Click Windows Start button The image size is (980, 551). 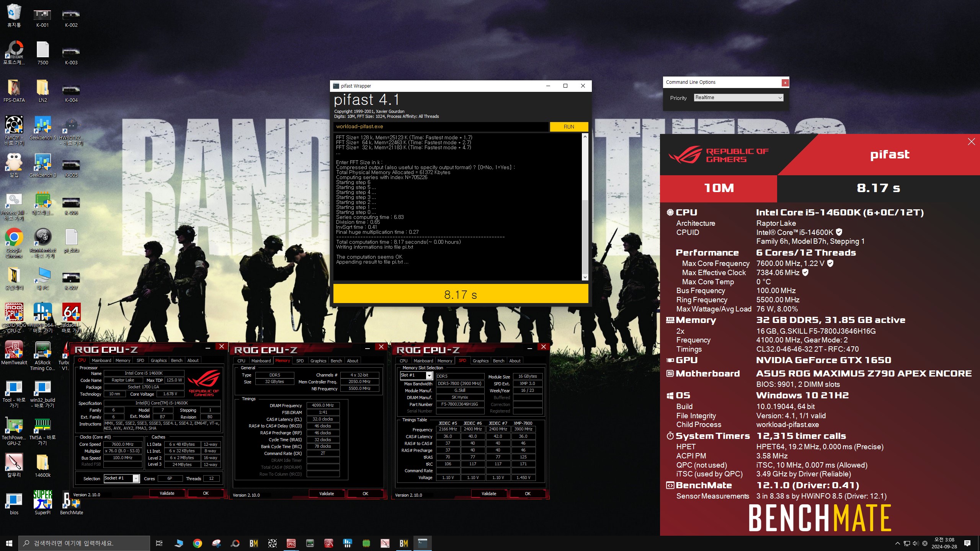(9, 543)
